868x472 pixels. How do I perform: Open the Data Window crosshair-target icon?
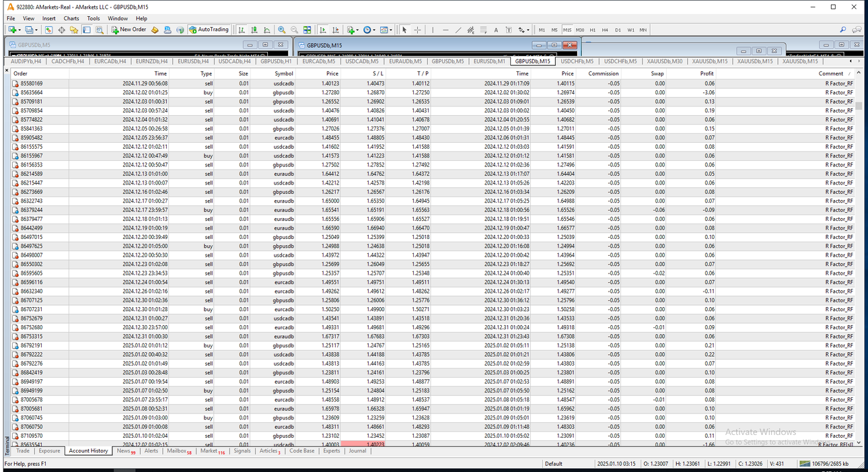click(x=61, y=30)
